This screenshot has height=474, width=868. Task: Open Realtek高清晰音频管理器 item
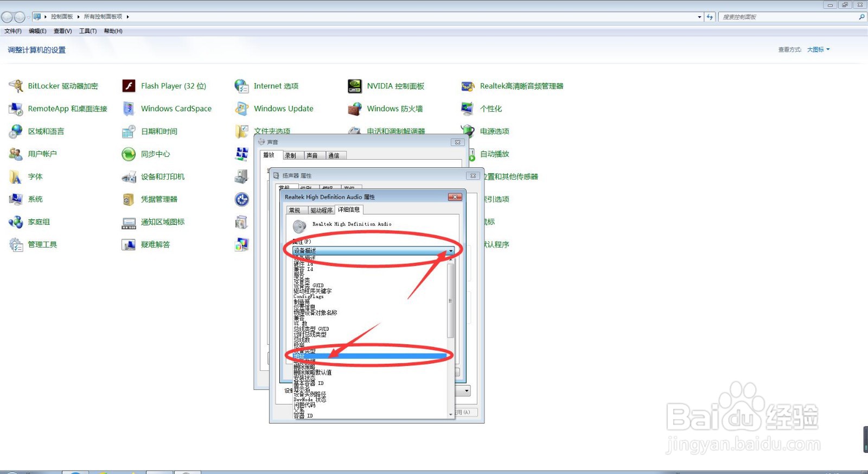point(512,86)
